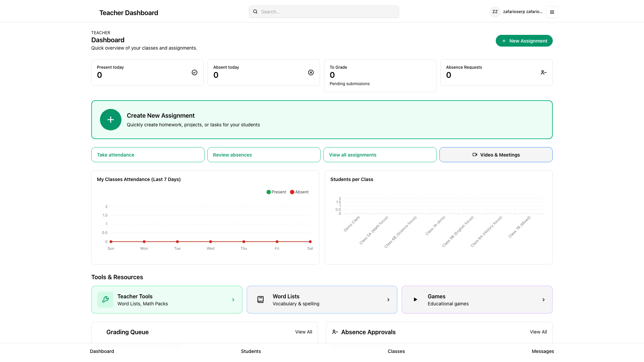Viewport: 644px width, 362px height.
Task: Click the zafarioserp username text
Action: point(523,12)
